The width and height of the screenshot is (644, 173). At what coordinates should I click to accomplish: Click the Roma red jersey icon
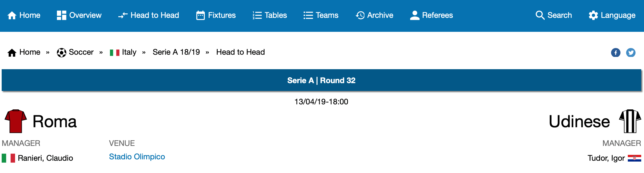point(16,121)
